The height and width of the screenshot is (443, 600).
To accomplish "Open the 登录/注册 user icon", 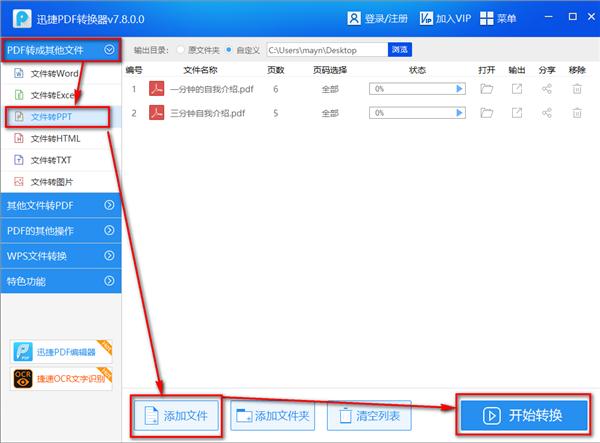I will coord(354,18).
